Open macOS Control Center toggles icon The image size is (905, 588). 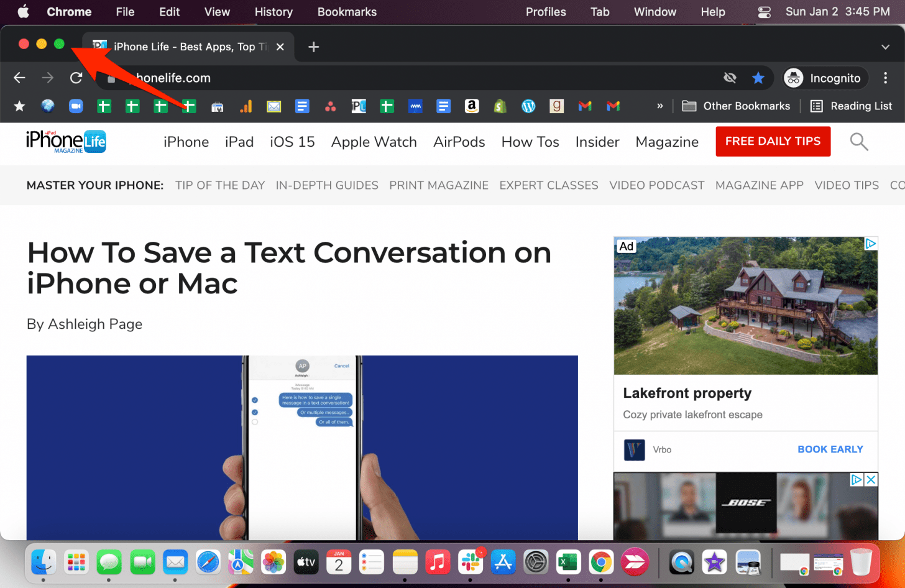tap(764, 12)
